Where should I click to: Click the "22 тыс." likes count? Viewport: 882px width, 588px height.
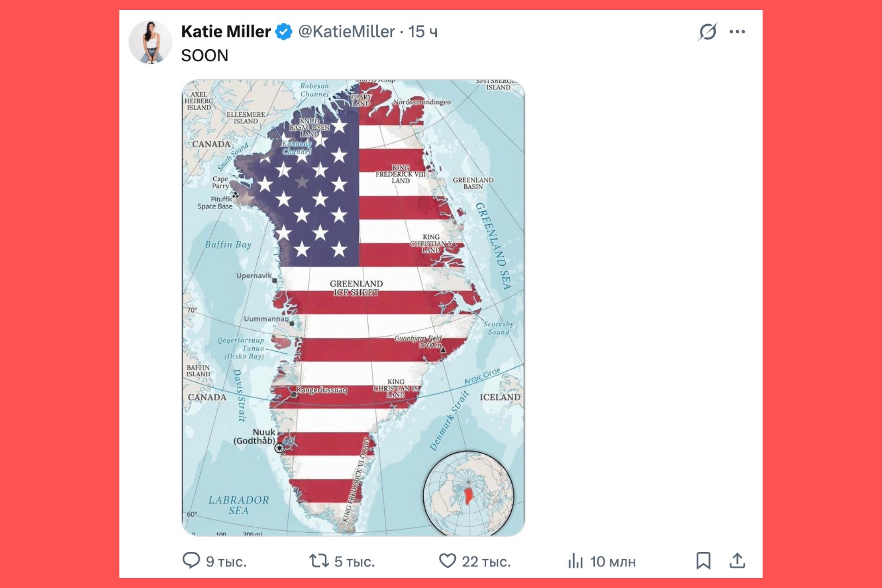click(486, 562)
